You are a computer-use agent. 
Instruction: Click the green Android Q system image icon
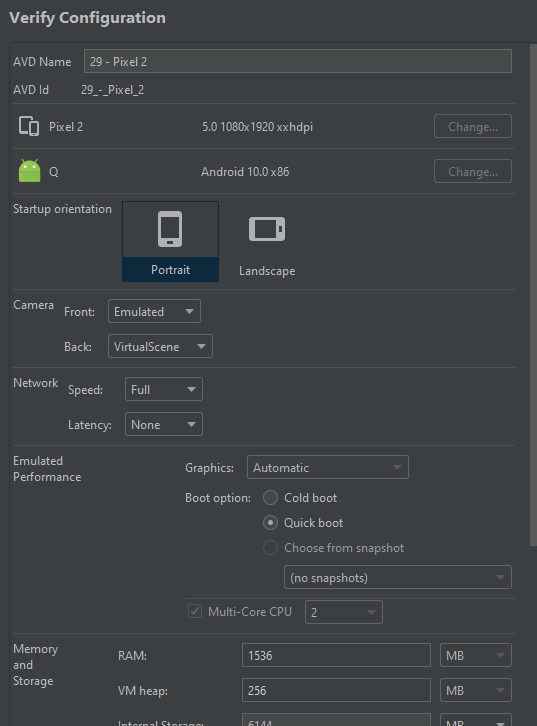coord(30,171)
